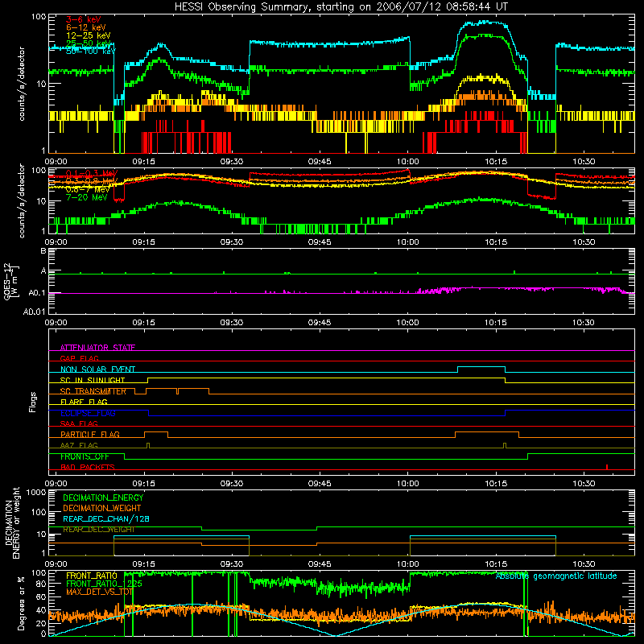Select the '12-25 keV' yellow legend label

pyautogui.click(x=89, y=35)
